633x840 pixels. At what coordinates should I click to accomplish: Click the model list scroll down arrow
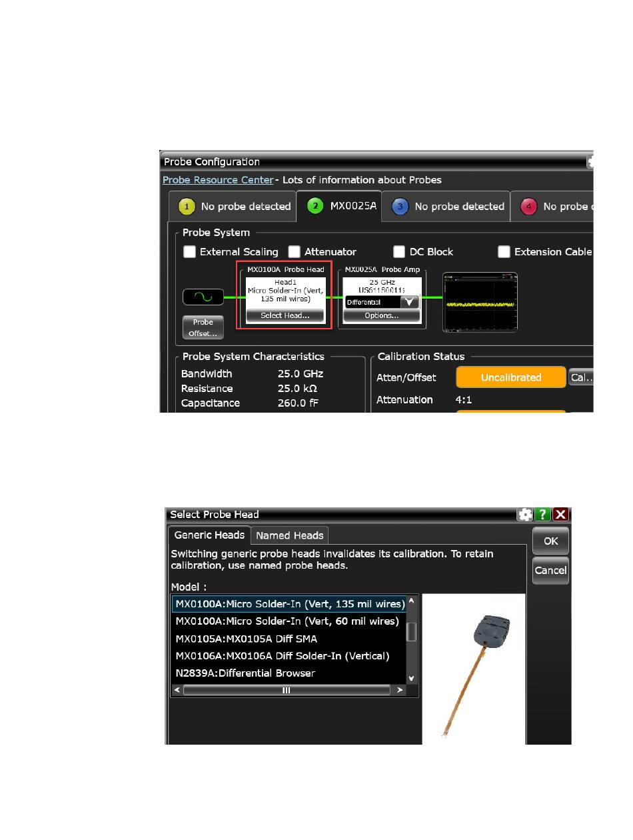pyautogui.click(x=412, y=677)
